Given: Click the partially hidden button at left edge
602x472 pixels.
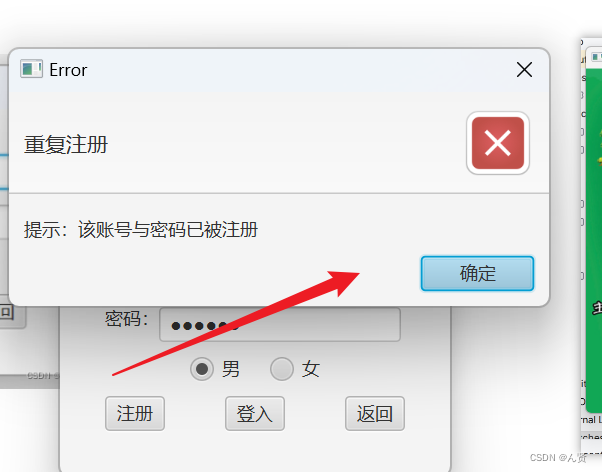Looking at the screenshot, I should coord(13,314).
